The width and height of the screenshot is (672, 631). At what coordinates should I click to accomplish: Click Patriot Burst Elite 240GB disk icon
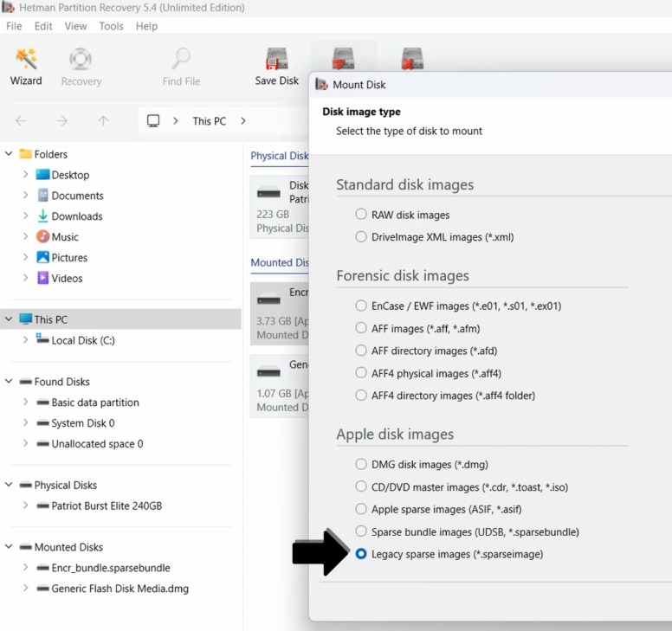point(42,505)
